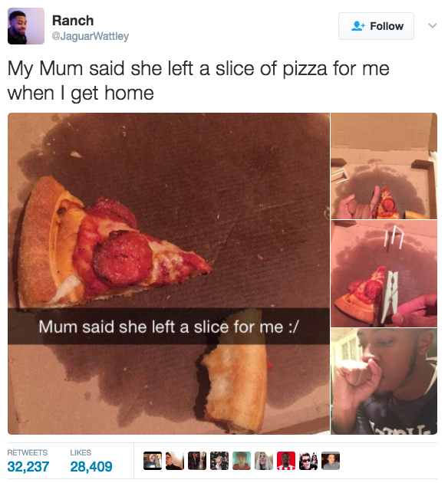Click the red-striped shirt liker avatar
Screen dimensions: 448x483
pos(286,461)
